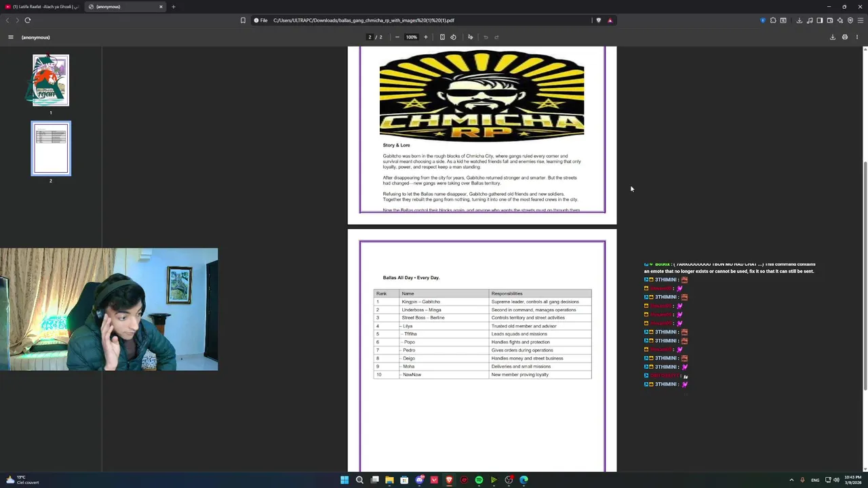The height and width of the screenshot is (488, 868).
Task: Open Brave Wallet icon
Action: [829, 20]
